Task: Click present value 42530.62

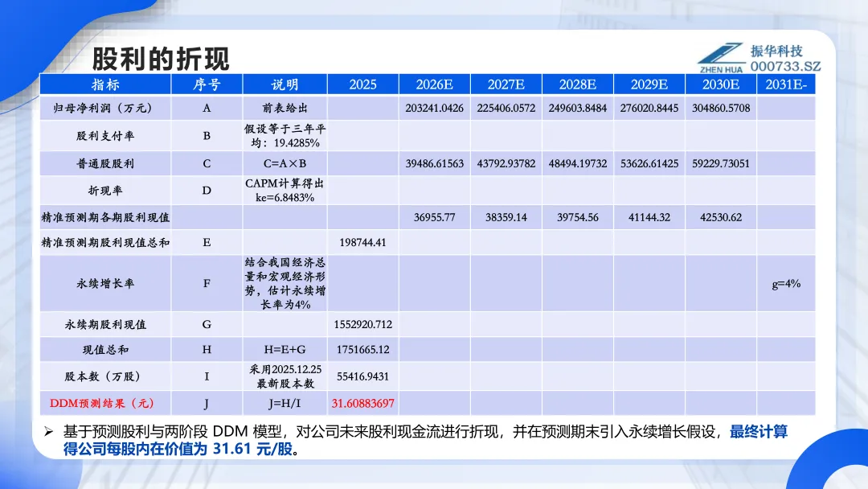Action: [x=721, y=217]
